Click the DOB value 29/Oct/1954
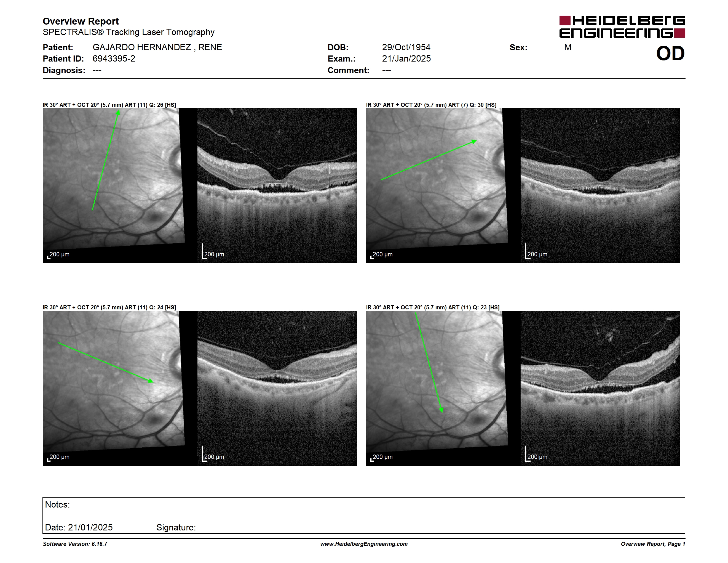 point(406,47)
